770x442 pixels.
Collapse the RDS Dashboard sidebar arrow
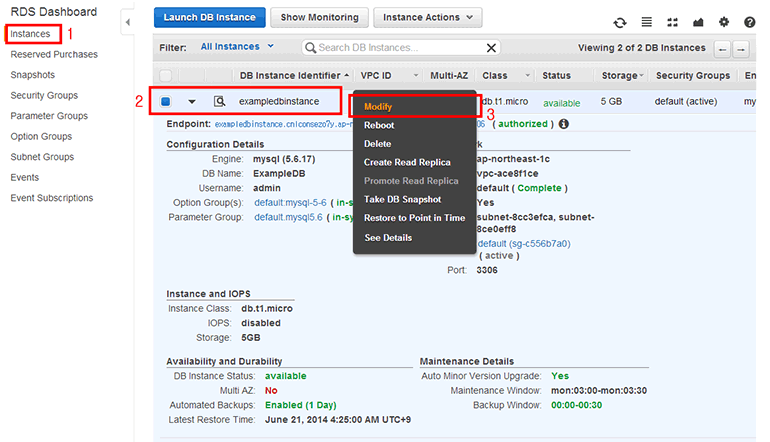coord(128,20)
